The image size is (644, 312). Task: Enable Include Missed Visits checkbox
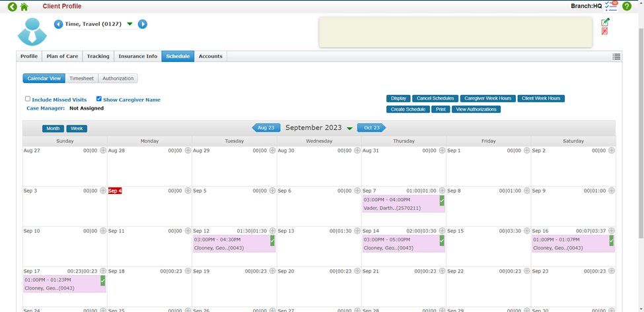click(28, 99)
